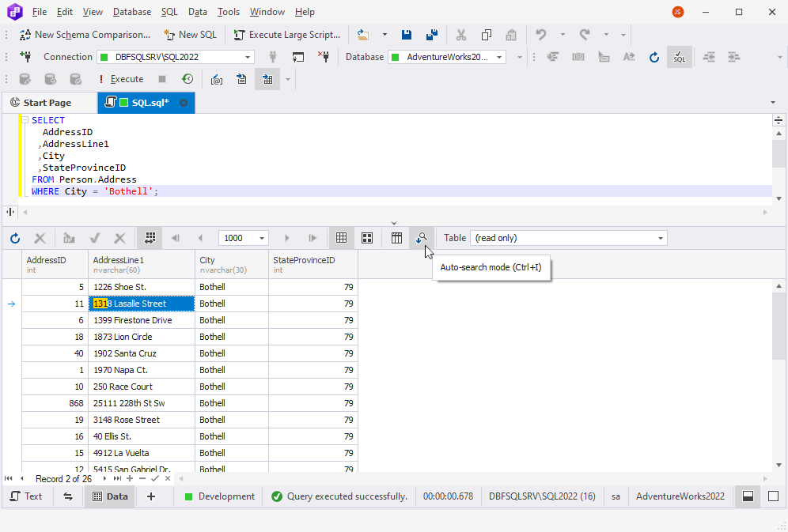Click the City column header

pyautogui.click(x=232, y=265)
